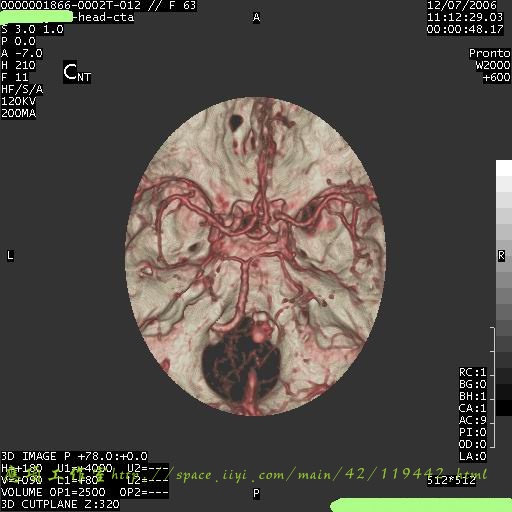Screen dimensions: 512x512
Task: Click the RC:1 setting
Action: [x=473, y=372]
